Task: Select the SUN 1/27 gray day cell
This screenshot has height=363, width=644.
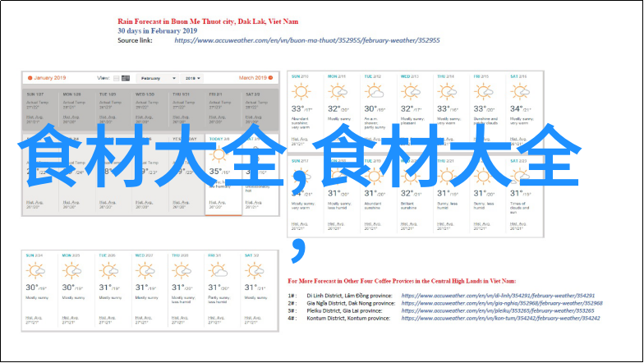Action: [x=41, y=110]
